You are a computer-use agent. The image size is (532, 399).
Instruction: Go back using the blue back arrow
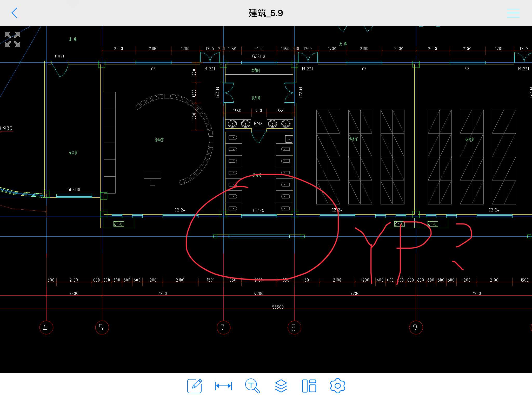point(15,13)
